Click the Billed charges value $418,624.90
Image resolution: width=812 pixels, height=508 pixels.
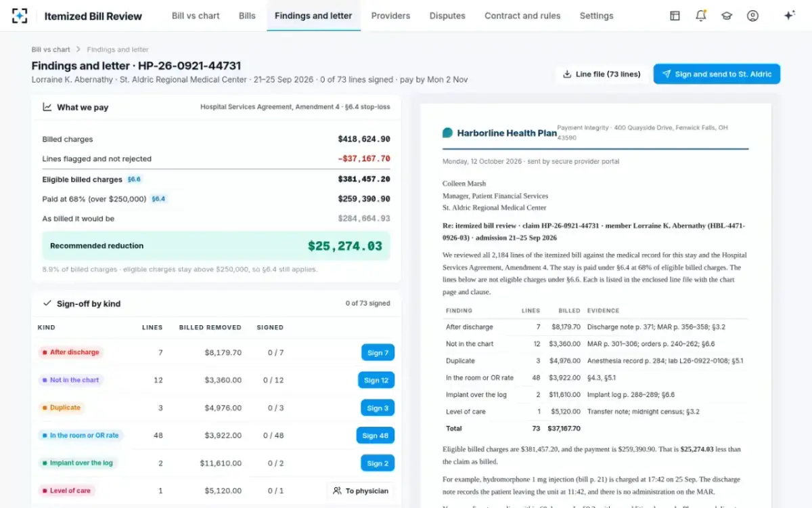tap(364, 140)
